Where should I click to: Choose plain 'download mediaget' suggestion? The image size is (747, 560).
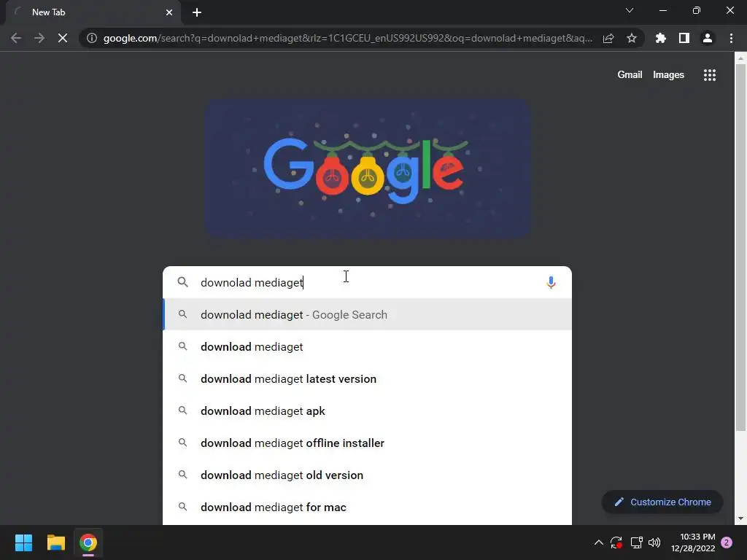368,346
